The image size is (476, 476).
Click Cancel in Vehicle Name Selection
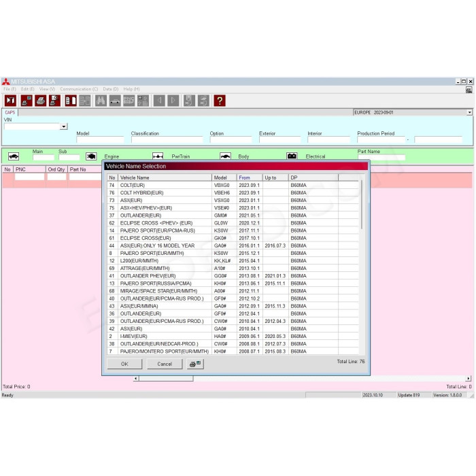(165, 364)
